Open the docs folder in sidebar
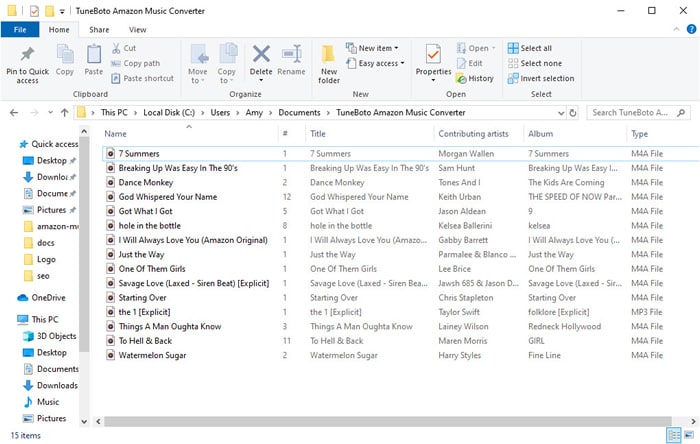 (x=39, y=243)
